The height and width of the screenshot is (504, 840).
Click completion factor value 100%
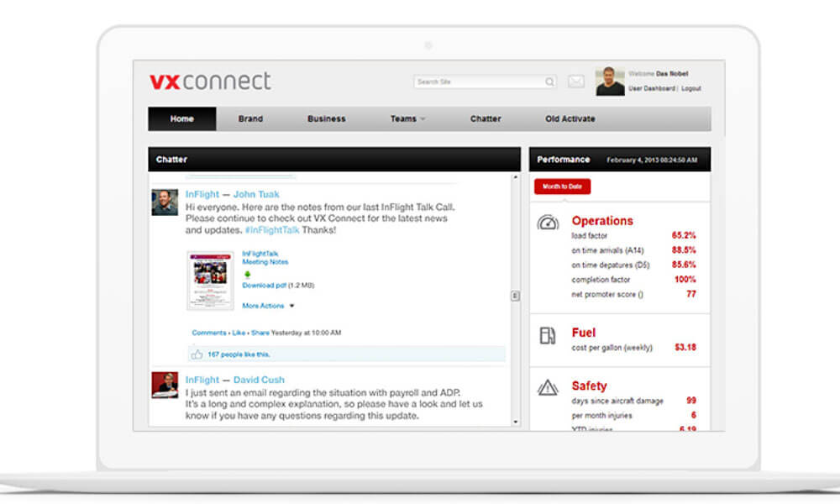[x=685, y=280]
